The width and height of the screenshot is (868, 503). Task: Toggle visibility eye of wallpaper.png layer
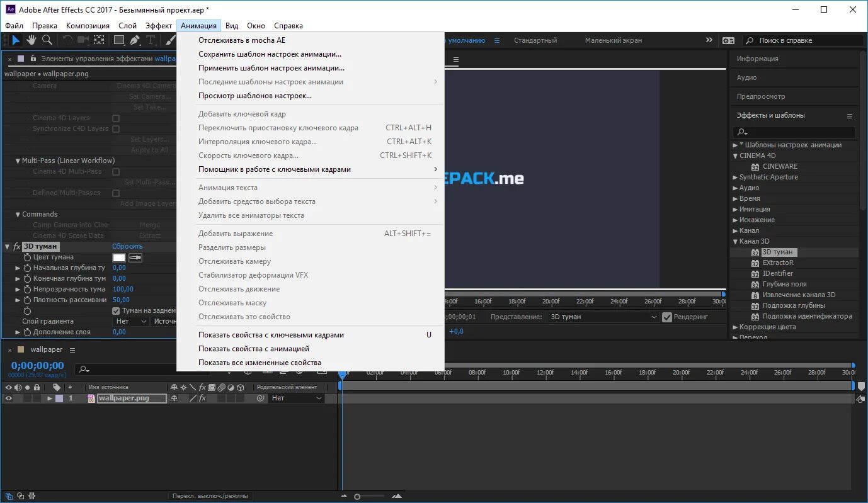9,398
